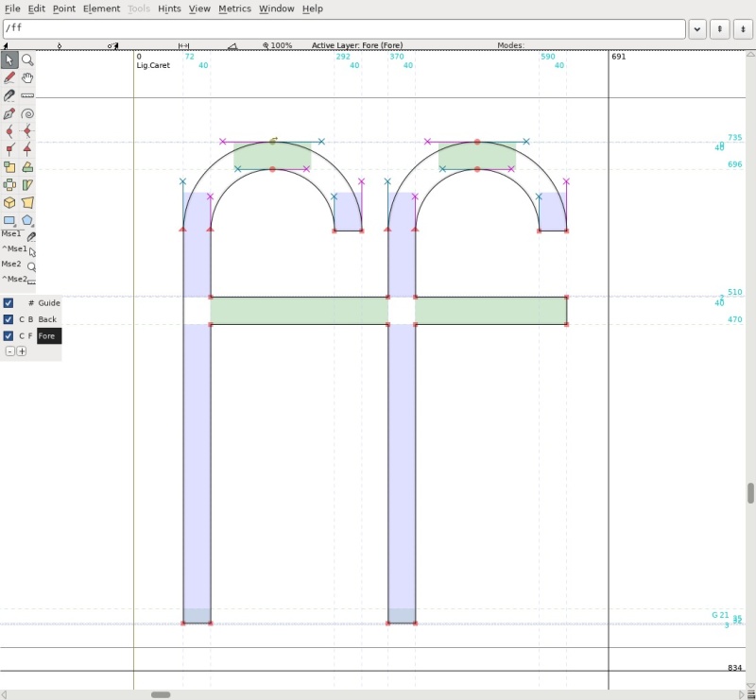Screen dimensions: 756x700
Task: Open the Metrics menu
Action: click(234, 9)
